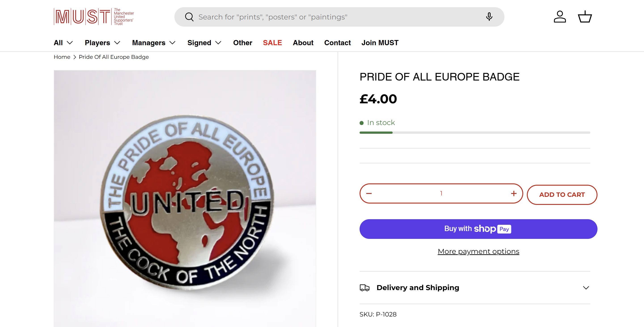Click the badge product image

click(x=185, y=200)
